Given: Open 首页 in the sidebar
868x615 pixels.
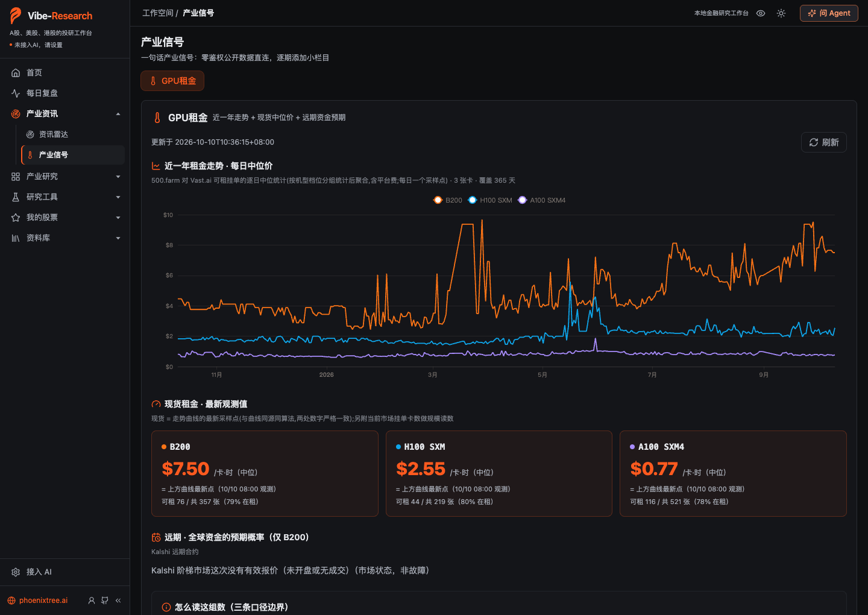Looking at the screenshot, I should tap(65, 73).
